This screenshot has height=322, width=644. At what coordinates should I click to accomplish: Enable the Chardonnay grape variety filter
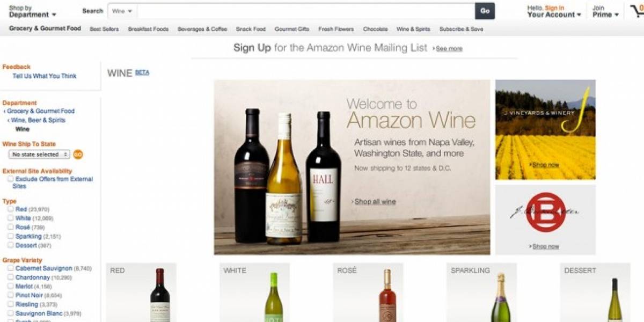pyautogui.click(x=10, y=277)
